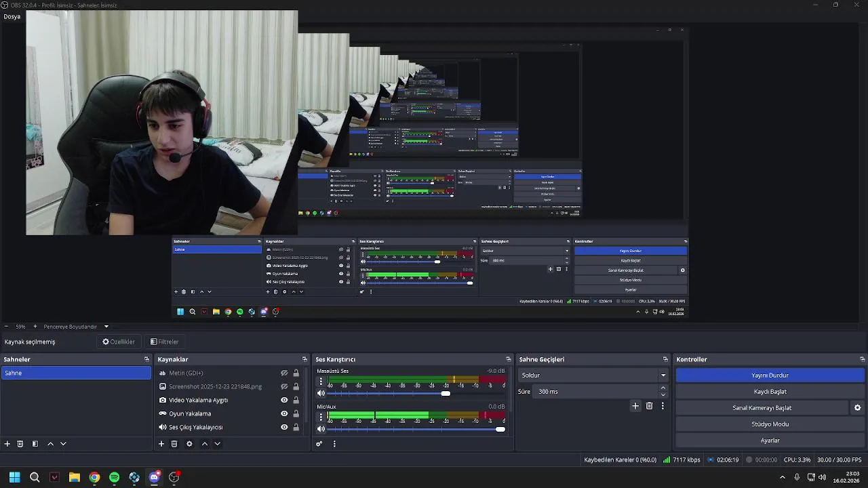Open File Explorer from the taskbar
This screenshot has height=488, width=868.
coord(75,477)
